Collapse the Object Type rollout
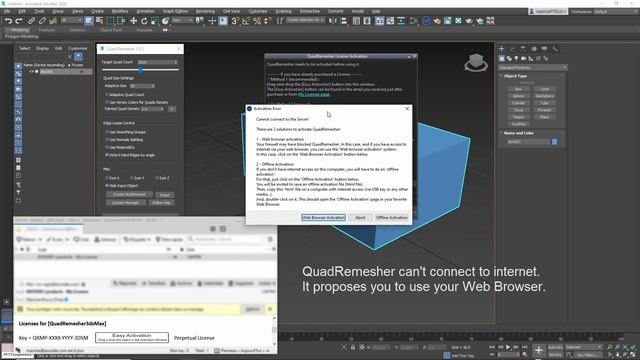The height and width of the screenshot is (360, 640). pos(515,76)
